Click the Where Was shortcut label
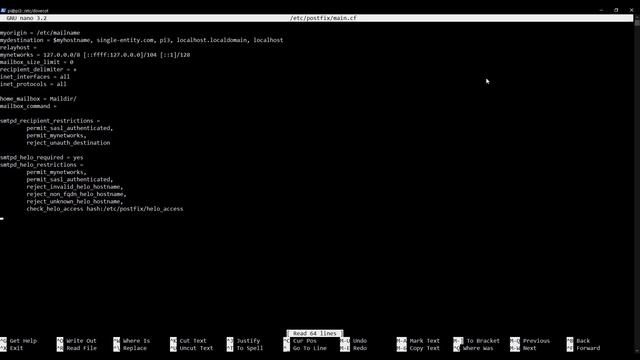The height and width of the screenshot is (360, 640). (x=478, y=348)
